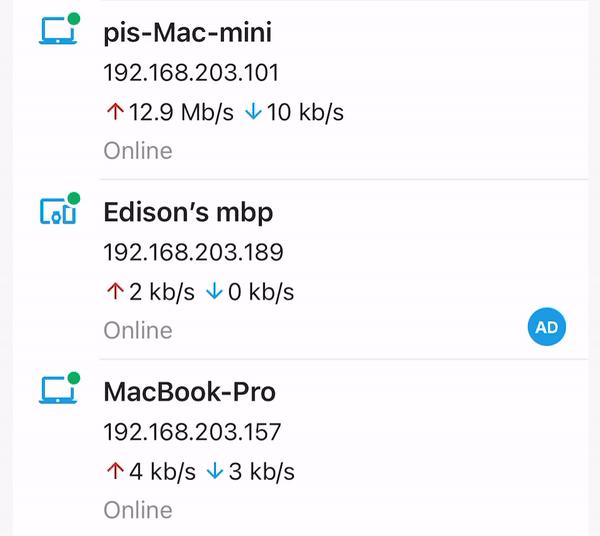The image size is (600, 536).
Task: Open the Edison's mbp device entry
Action: pos(300,269)
